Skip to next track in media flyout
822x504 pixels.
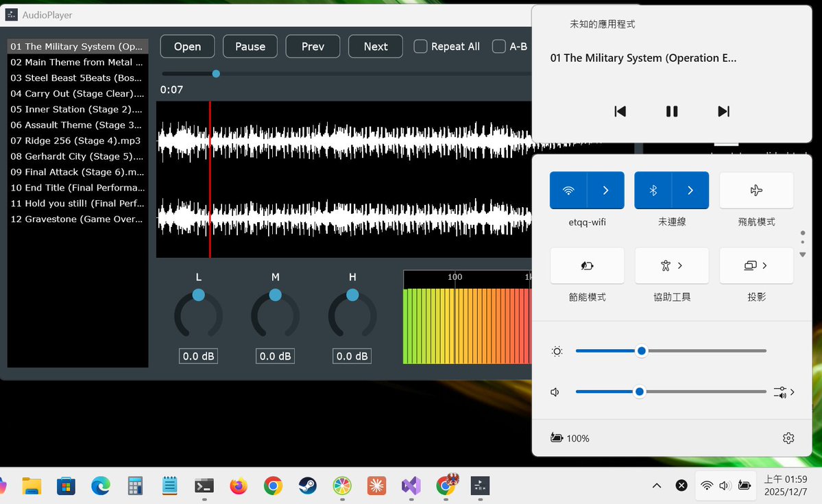tap(723, 111)
